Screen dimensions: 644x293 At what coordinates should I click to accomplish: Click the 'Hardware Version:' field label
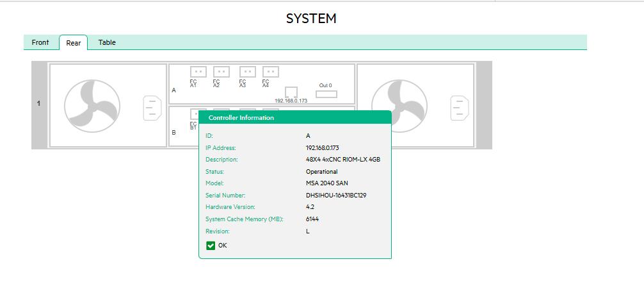[230, 207]
